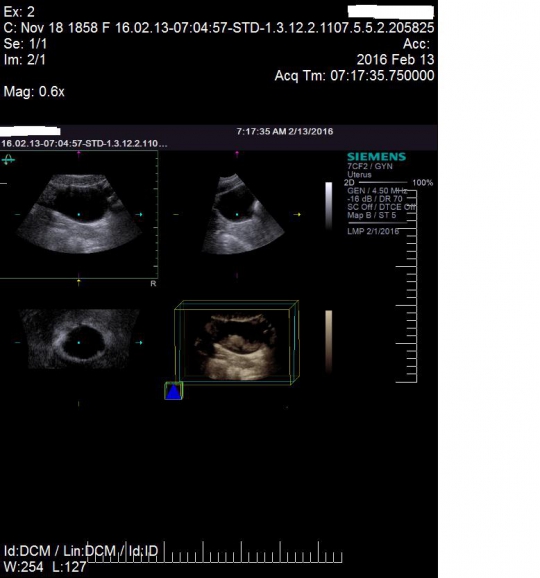The image size is (540, 578).
Task: Click the horizontal ruler scale at the bottom
Action: (215, 552)
